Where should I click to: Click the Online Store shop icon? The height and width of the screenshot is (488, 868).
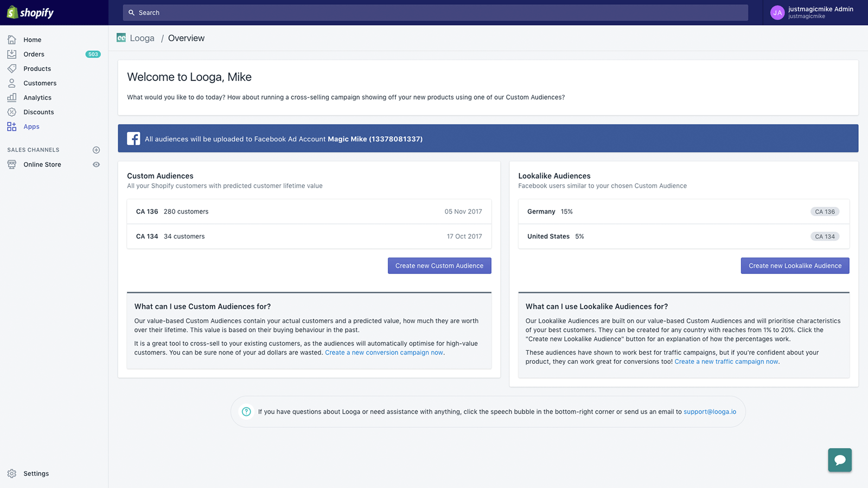click(12, 164)
